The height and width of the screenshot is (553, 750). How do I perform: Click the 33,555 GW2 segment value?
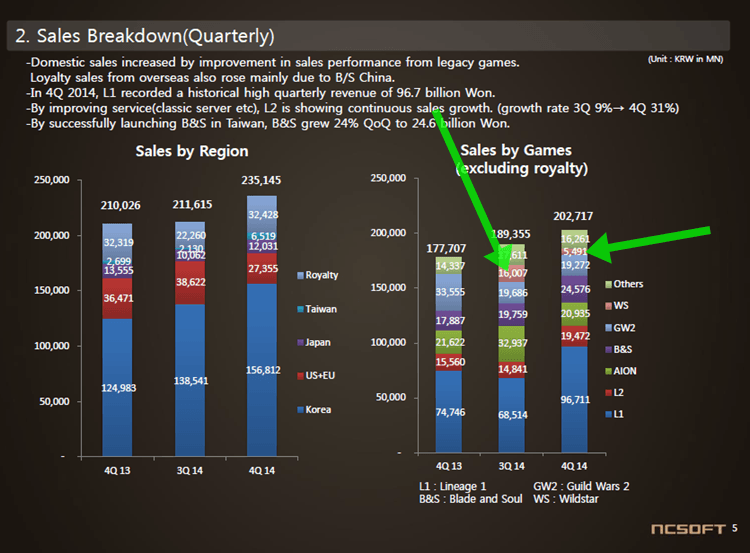point(450,292)
